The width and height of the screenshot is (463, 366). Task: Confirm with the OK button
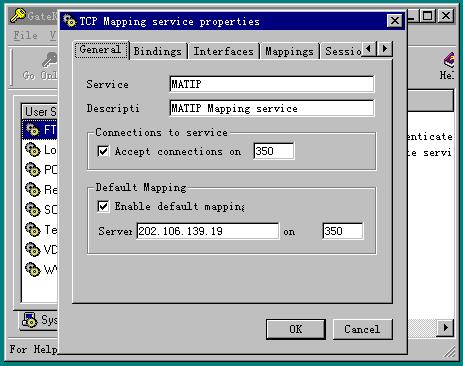coord(296,329)
